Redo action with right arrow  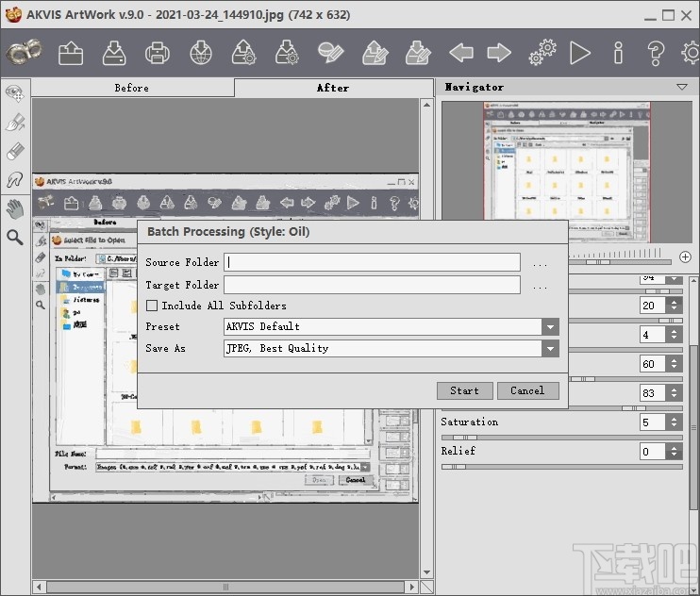(x=499, y=53)
